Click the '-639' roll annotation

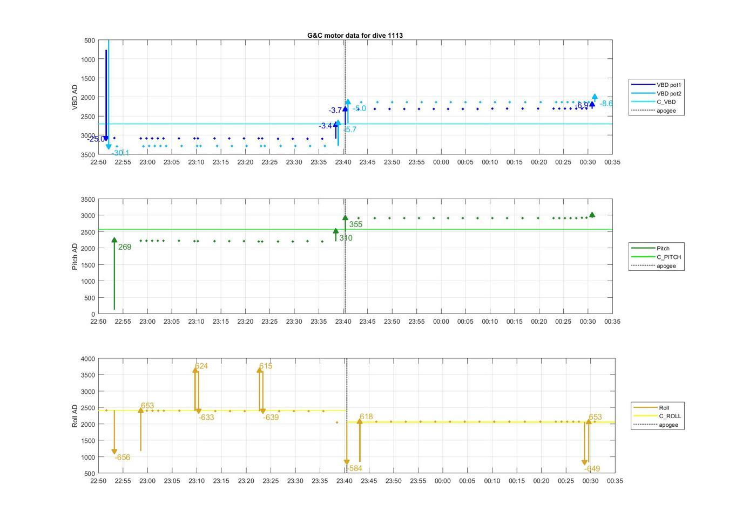271,418
